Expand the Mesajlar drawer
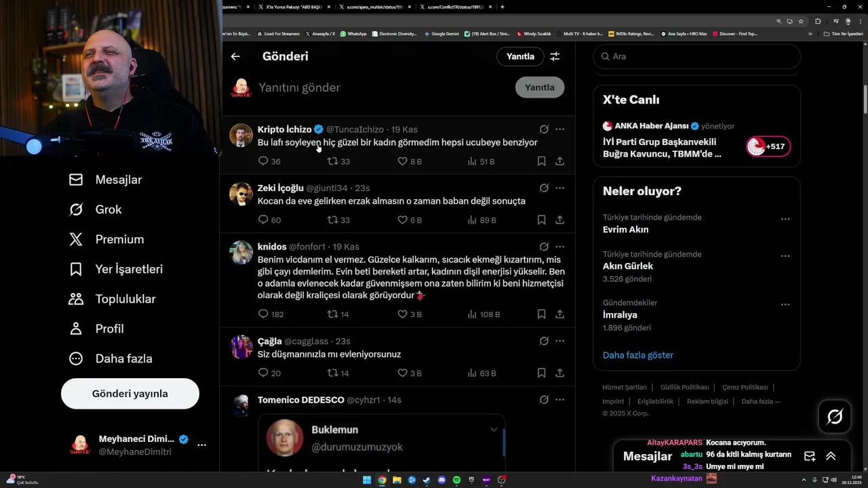Screen dimensions: 868x488 click(x=831, y=456)
